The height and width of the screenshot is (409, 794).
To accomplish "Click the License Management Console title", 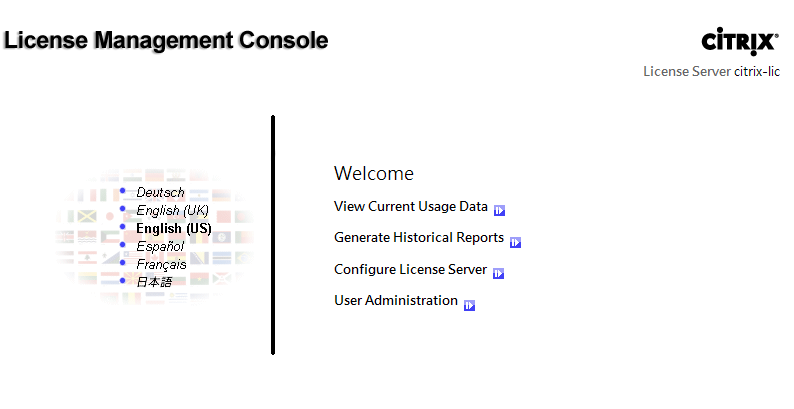I will click(166, 40).
